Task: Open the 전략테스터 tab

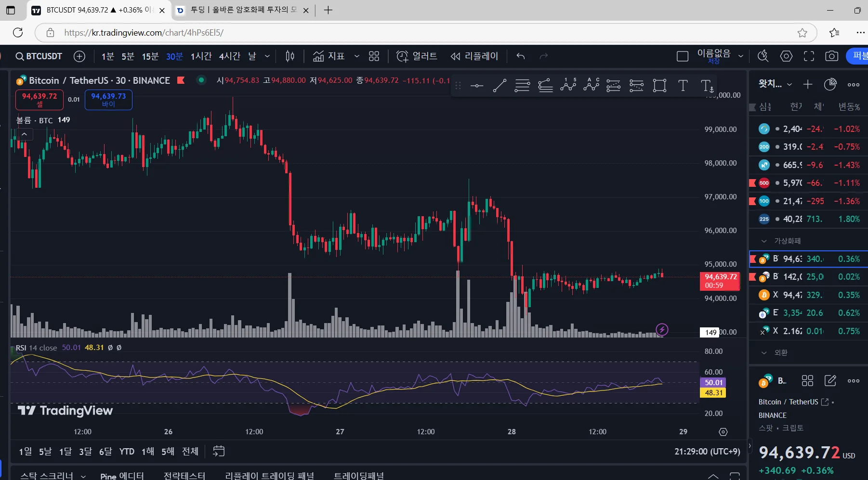Action: coord(184,476)
